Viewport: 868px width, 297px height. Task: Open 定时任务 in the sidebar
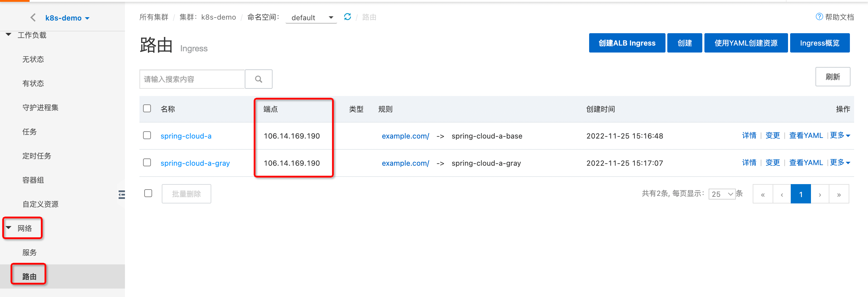click(37, 156)
